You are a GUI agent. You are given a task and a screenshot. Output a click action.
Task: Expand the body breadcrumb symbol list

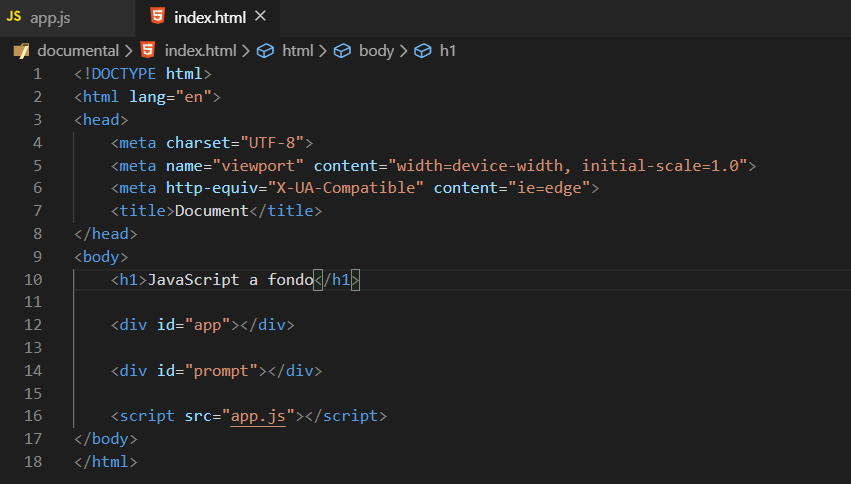376,51
